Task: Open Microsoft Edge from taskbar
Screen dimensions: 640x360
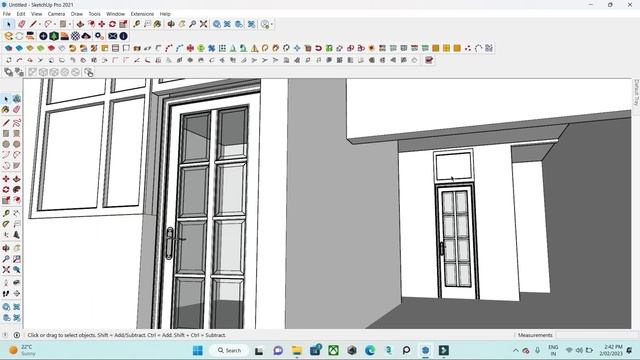Action: click(x=370, y=351)
